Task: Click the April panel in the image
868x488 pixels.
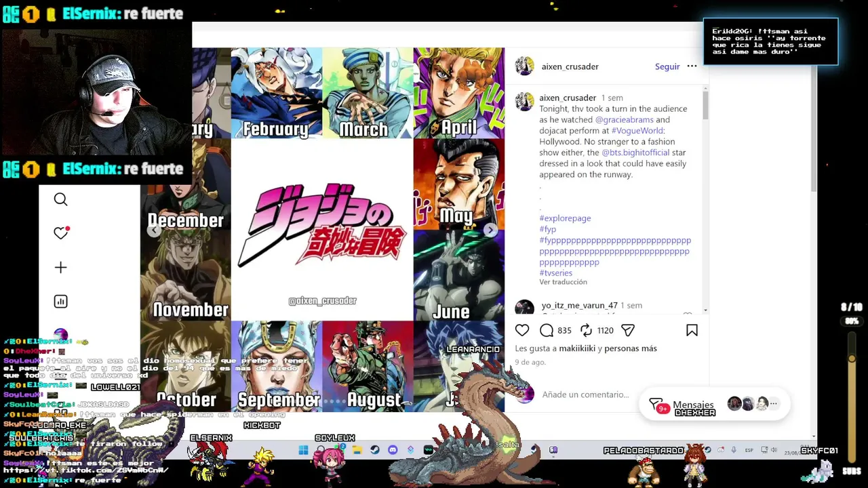Action: [x=459, y=93]
